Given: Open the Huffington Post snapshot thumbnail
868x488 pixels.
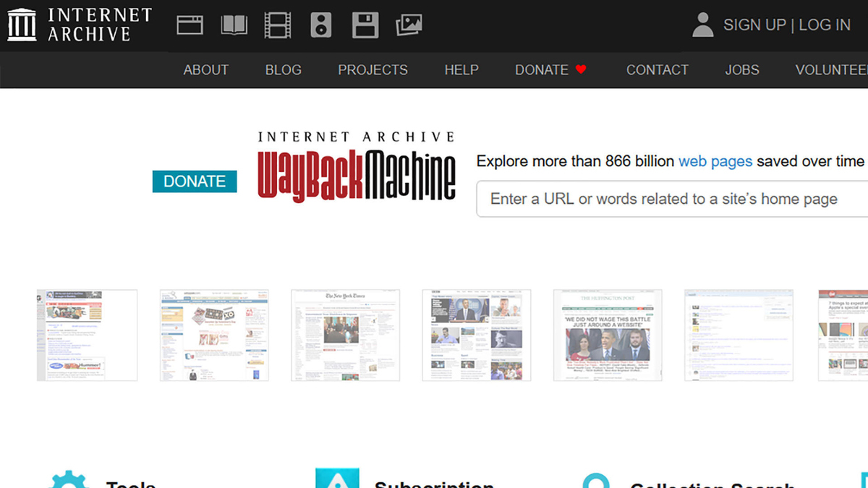Looking at the screenshot, I should 608,335.
